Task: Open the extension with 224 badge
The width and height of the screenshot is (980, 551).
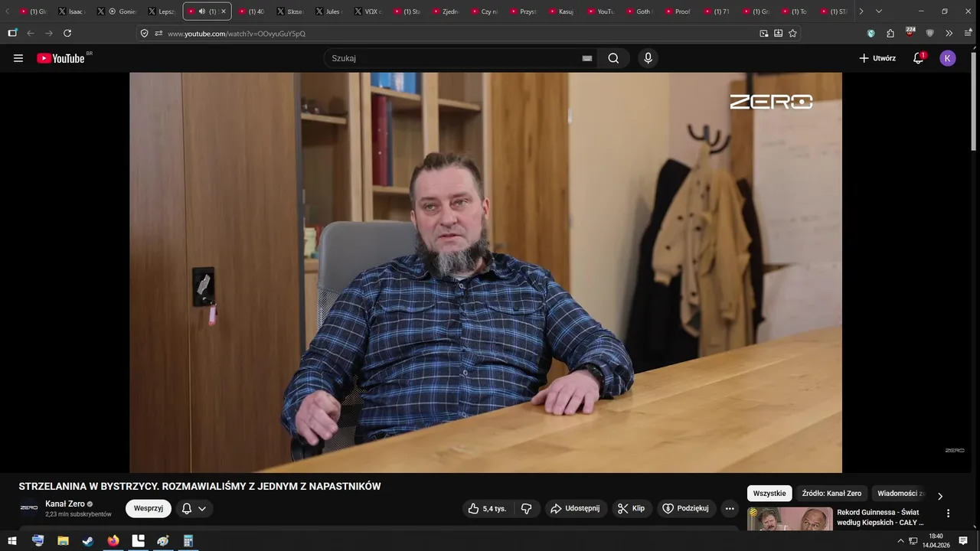Action: click(910, 32)
